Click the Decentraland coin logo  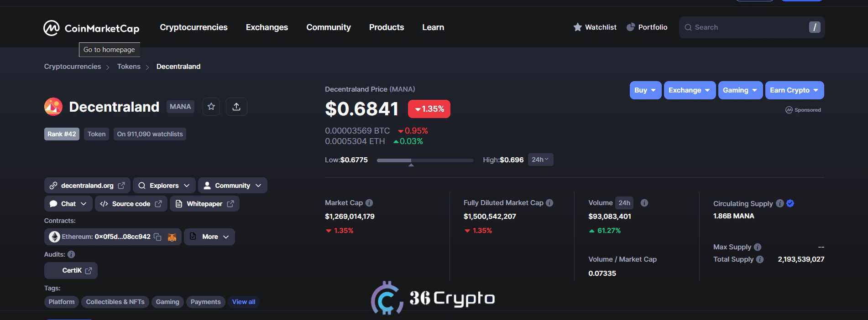click(x=53, y=107)
